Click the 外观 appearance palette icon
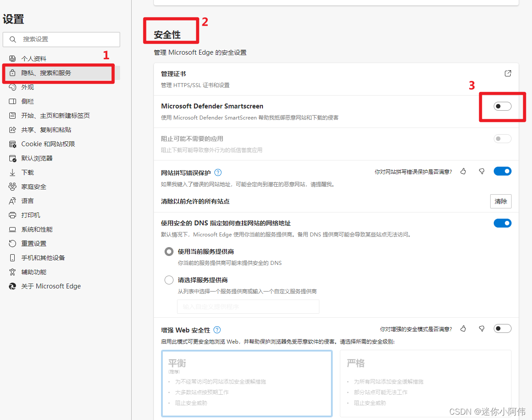 [12, 87]
